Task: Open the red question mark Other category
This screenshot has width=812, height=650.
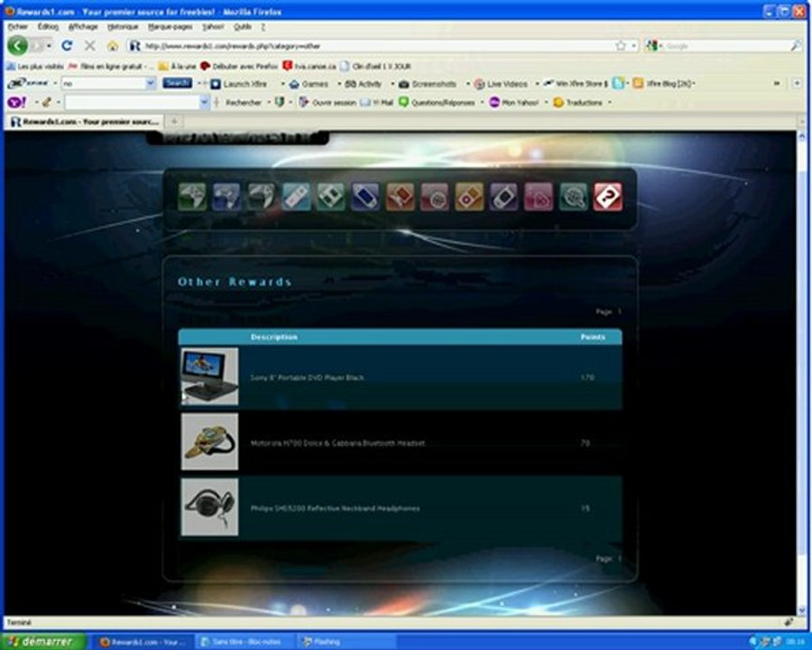Action: (x=608, y=197)
